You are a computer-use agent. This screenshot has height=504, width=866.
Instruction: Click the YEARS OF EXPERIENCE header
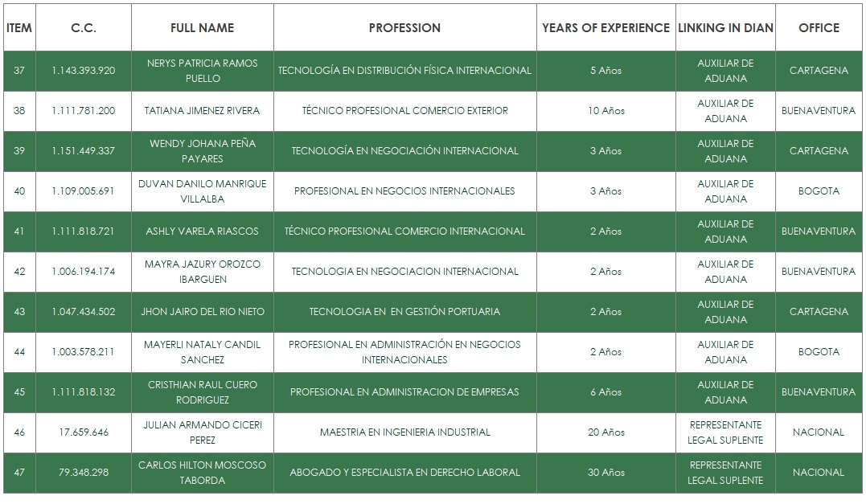[605, 27]
